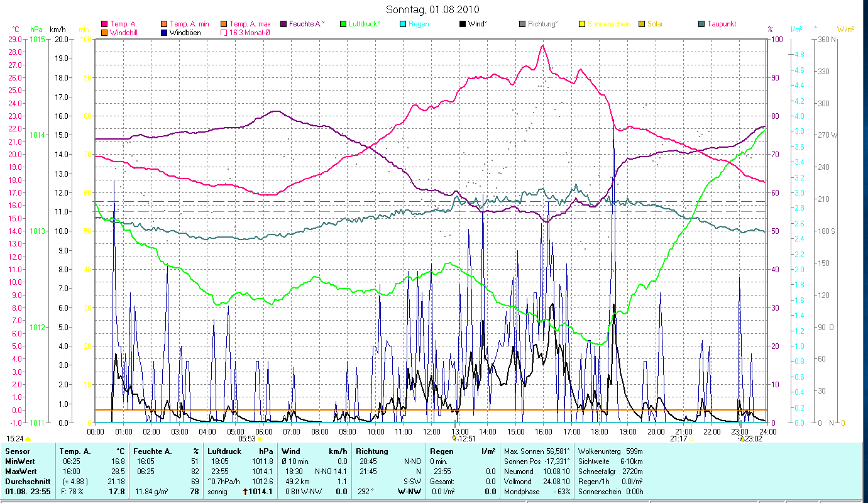Select the solar noon marker at 12:51
Image resolution: width=868 pixels, height=503 pixels.
pos(454,438)
